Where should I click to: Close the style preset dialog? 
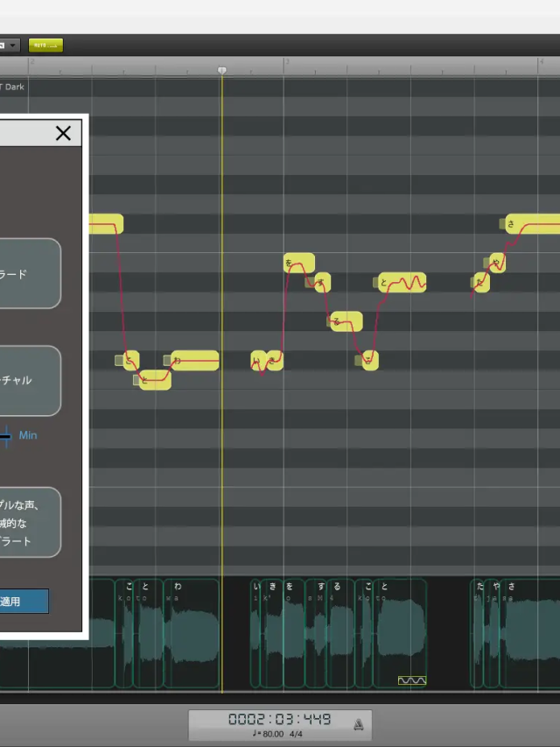63,133
